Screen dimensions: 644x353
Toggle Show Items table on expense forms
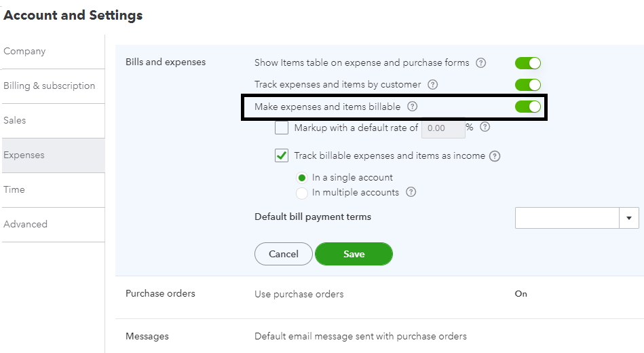pos(527,63)
